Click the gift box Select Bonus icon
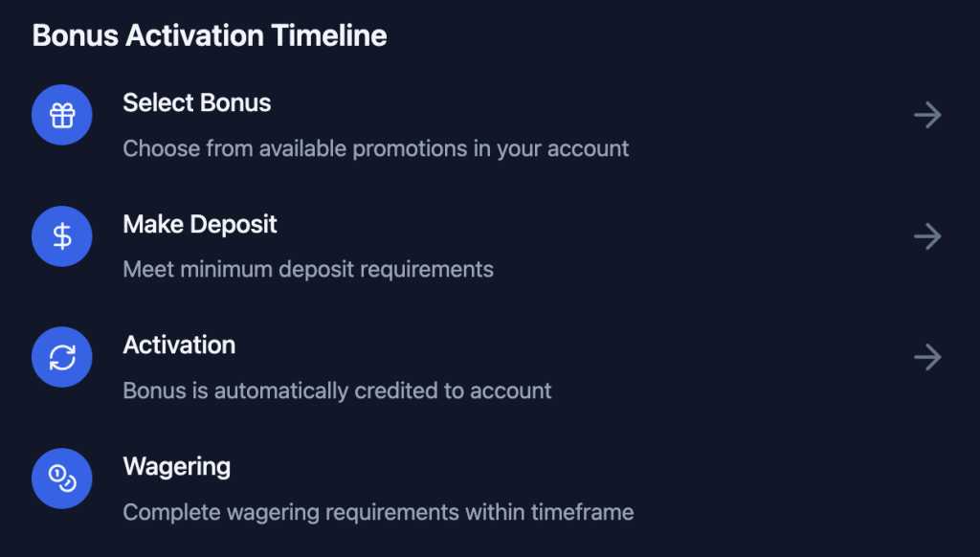Image resolution: width=980 pixels, height=557 pixels. [x=62, y=115]
